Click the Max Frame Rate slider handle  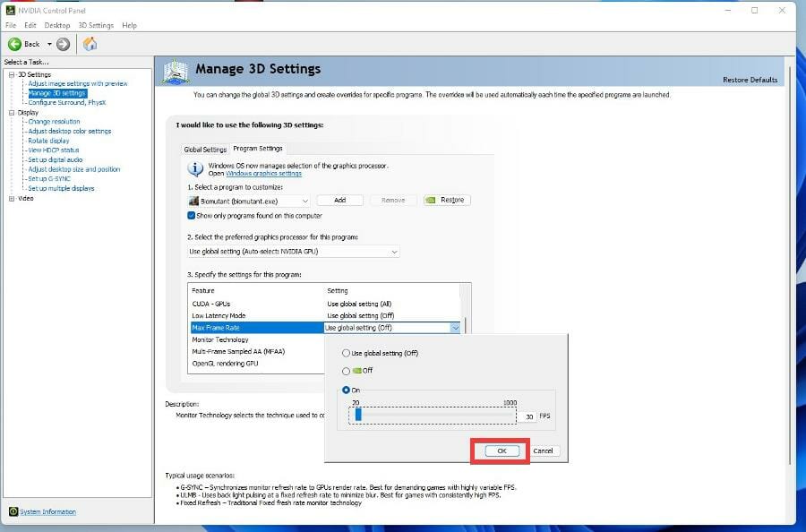click(x=358, y=415)
